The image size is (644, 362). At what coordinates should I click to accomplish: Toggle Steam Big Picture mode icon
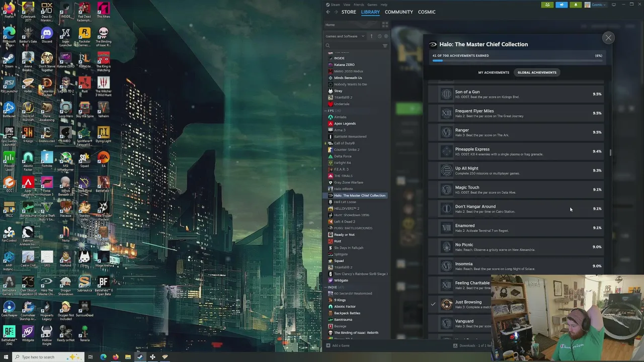click(x=614, y=5)
